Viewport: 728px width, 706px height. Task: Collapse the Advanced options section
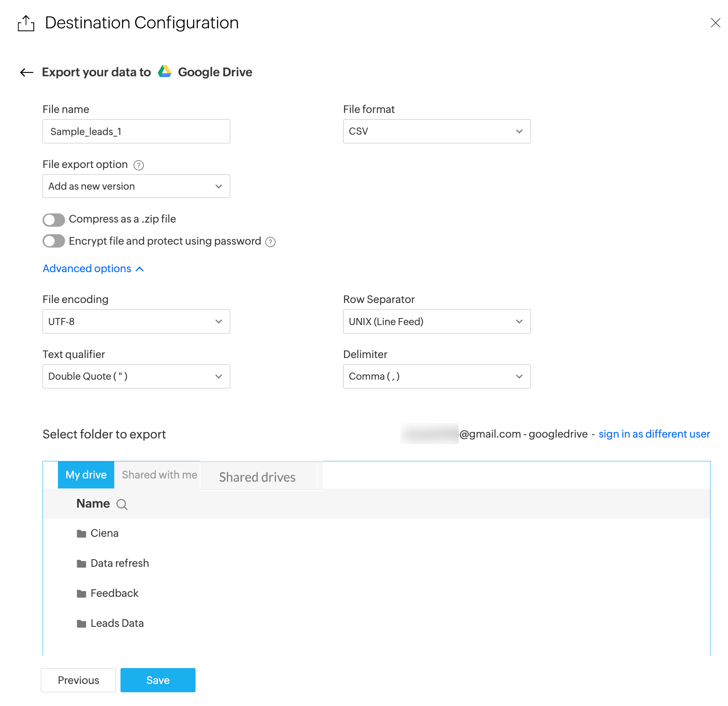pos(93,269)
